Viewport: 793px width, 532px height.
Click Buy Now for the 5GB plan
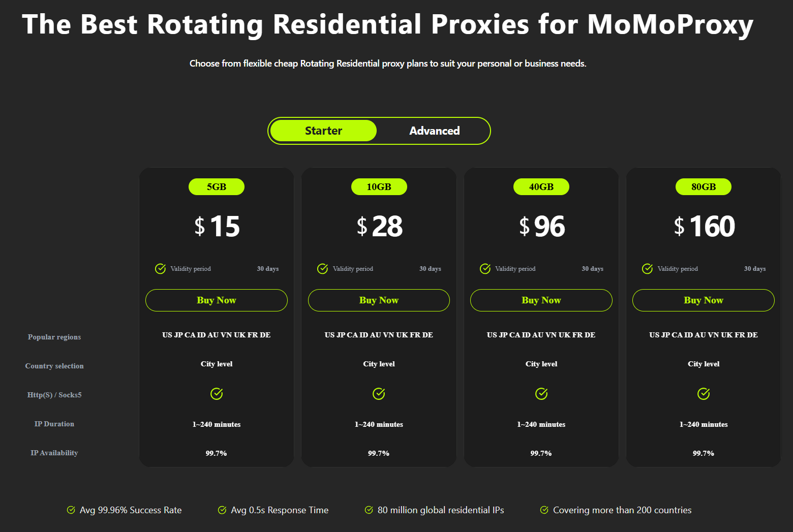[217, 300]
